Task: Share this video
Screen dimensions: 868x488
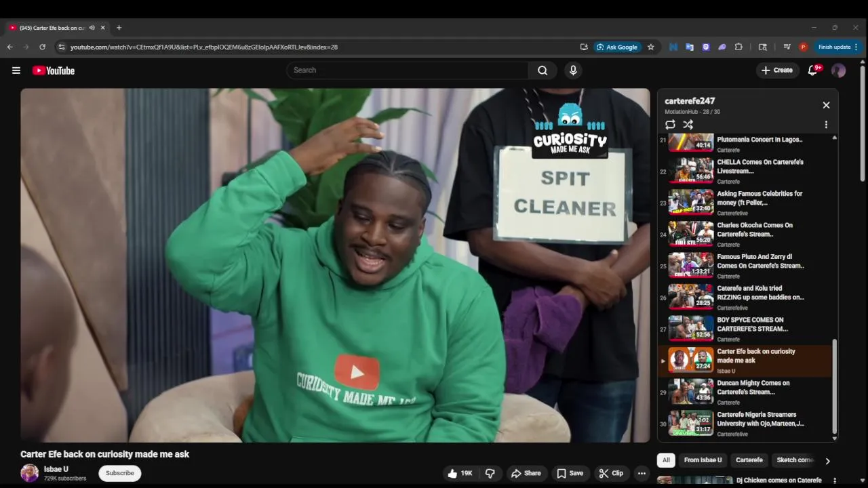Action: coord(526,473)
